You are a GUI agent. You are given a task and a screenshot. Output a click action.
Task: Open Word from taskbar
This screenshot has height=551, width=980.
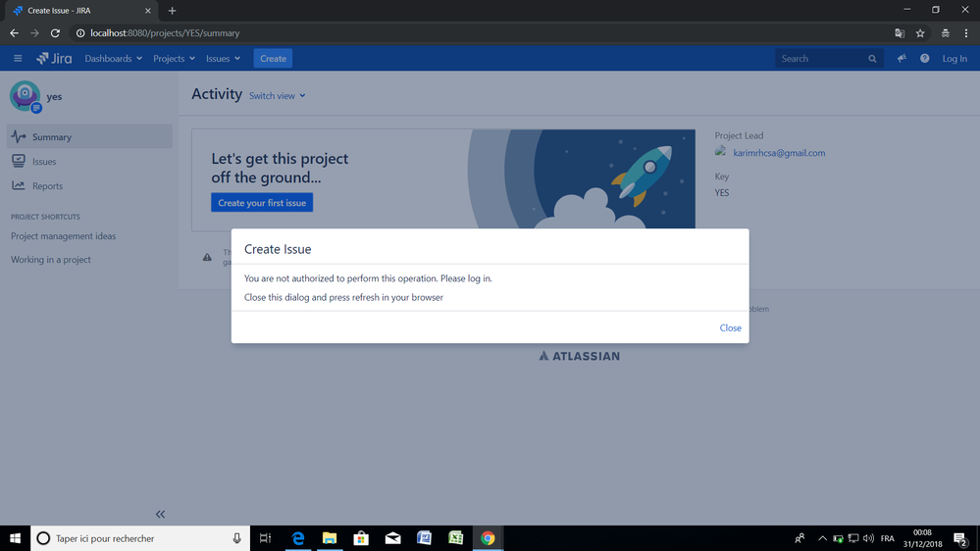click(424, 538)
